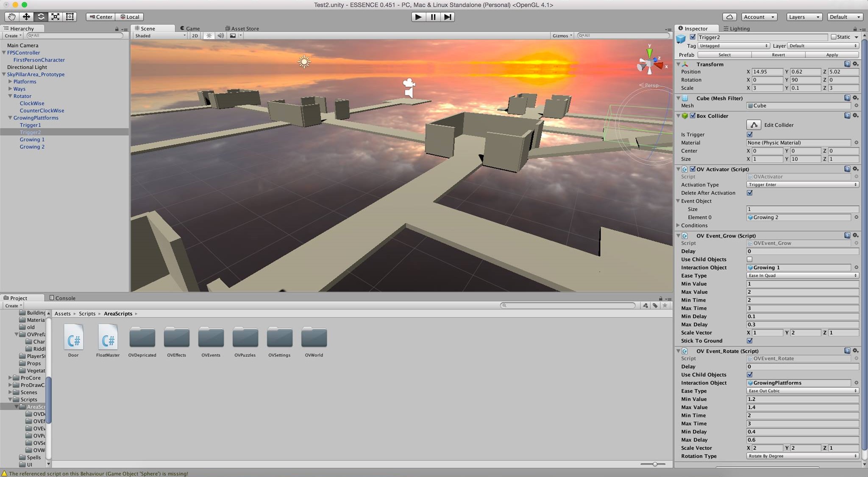The image size is (868, 477).
Task: Open the Cloud services icon
Action: click(x=729, y=17)
